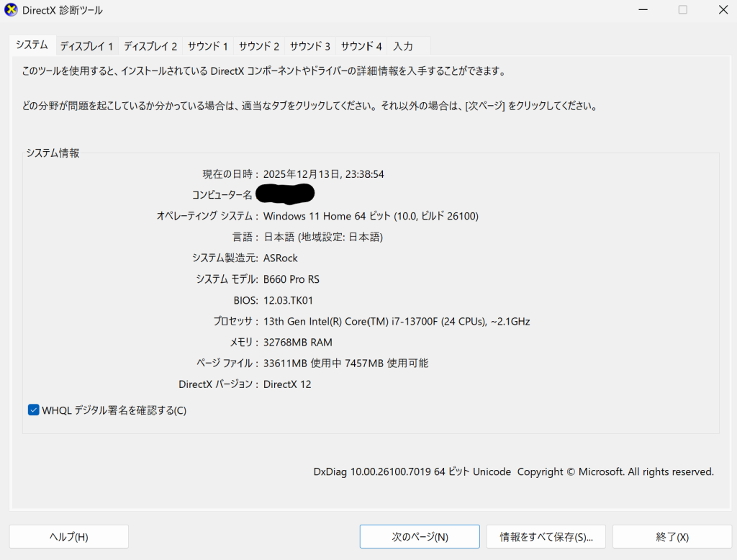Screen dimensions: 737x560
Task: Select the サウンド 2 tab
Action: pos(259,46)
